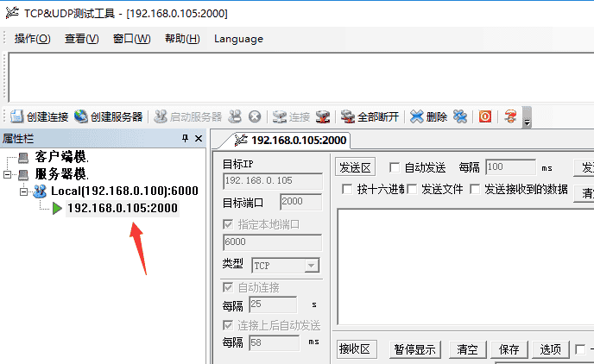
Task: Click the application icon in title bar
Action: tap(12, 13)
